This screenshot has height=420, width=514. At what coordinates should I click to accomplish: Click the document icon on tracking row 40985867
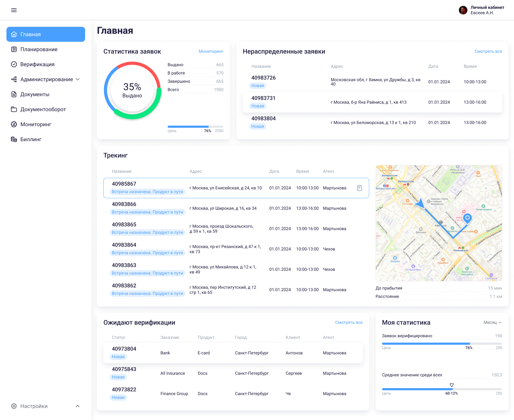click(x=359, y=188)
